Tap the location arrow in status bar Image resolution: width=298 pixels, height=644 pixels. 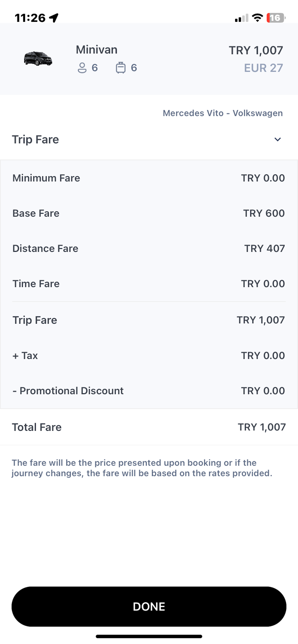point(54,18)
